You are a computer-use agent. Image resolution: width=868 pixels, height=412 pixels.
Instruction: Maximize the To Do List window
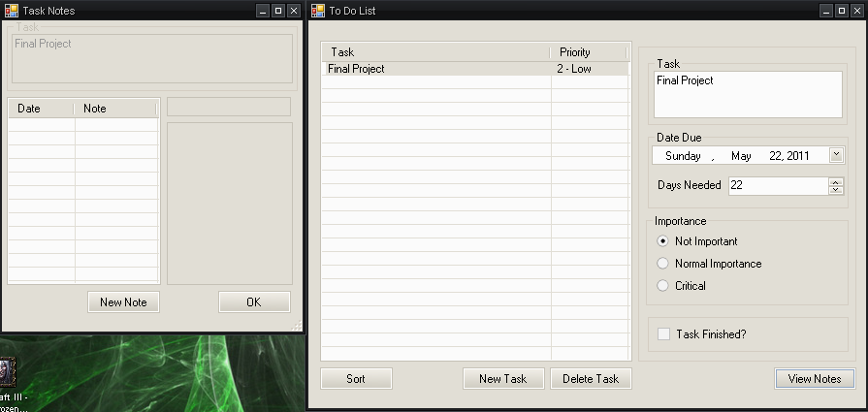point(841,11)
